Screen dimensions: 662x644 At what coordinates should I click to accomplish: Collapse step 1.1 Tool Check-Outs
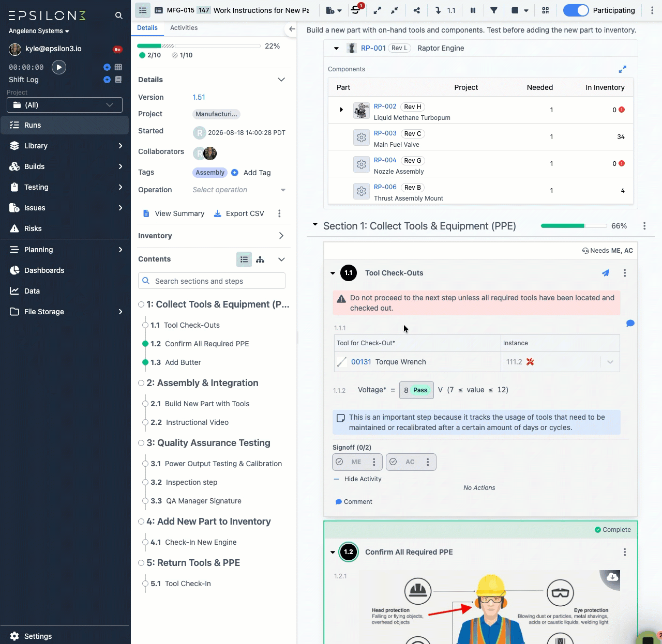[333, 273]
